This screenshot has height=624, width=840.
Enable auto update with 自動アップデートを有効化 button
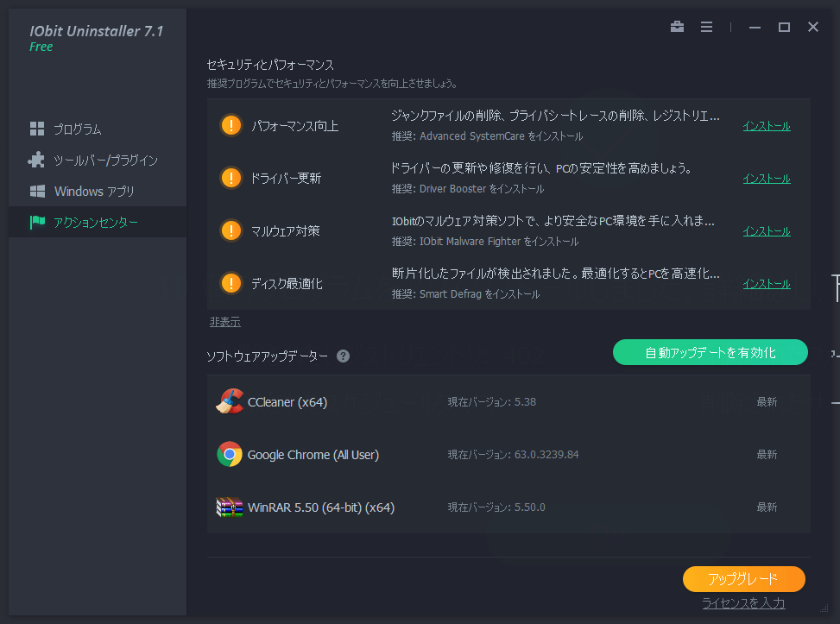[x=711, y=352]
